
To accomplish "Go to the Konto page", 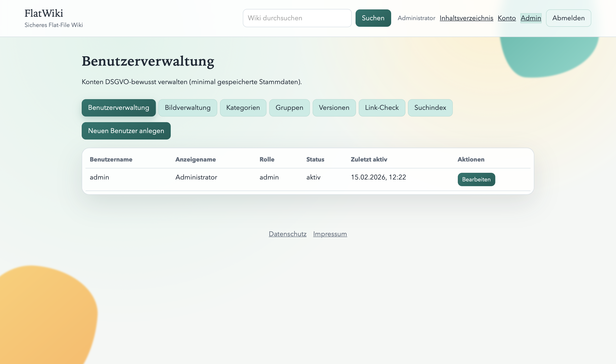I will pyautogui.click(x=506, y=18).
